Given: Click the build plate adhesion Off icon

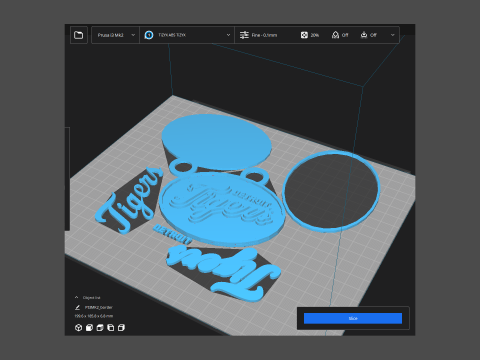Looking at the screenshot, I should click(364, 35).
